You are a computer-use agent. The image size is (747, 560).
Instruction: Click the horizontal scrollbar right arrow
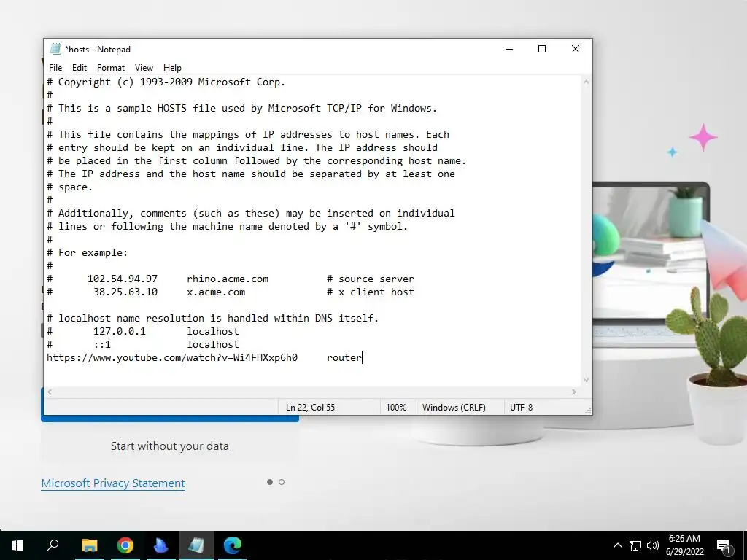coord(573,392)
